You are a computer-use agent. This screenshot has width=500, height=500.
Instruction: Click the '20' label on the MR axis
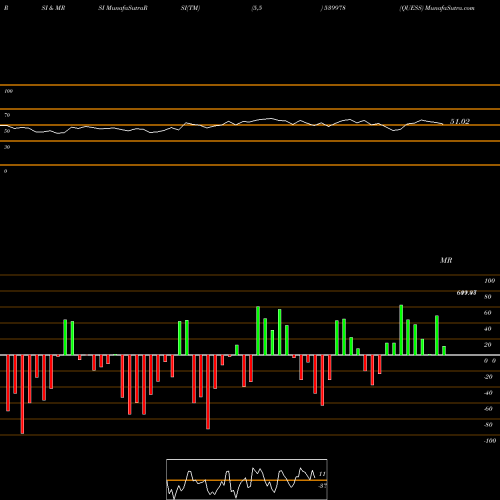pyautogui.click(x=488, y=345)
